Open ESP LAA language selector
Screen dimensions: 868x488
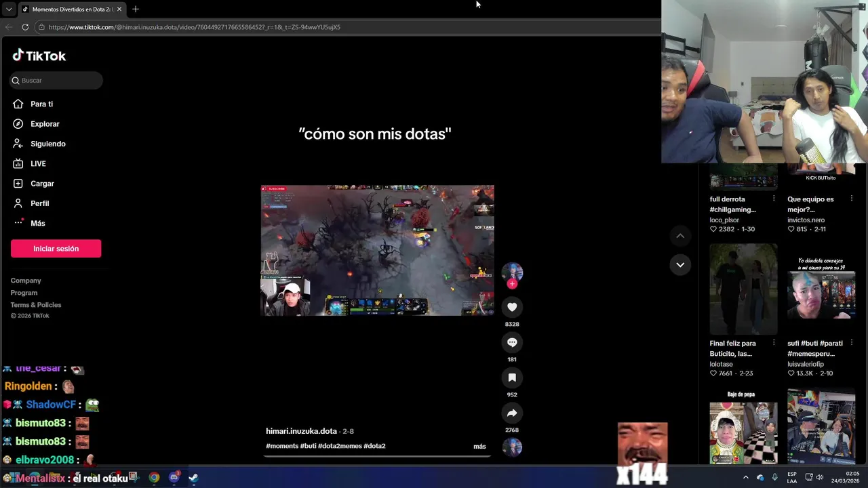click(792, 478)
